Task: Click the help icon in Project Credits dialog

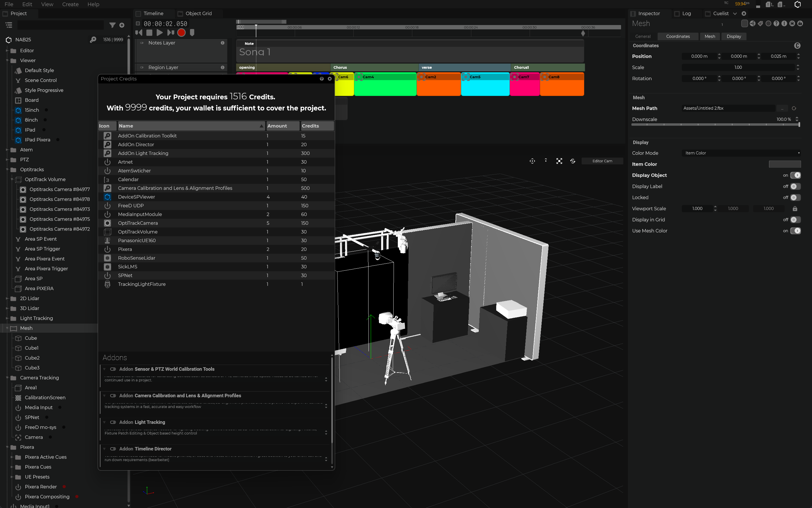Action: (321, 79)
